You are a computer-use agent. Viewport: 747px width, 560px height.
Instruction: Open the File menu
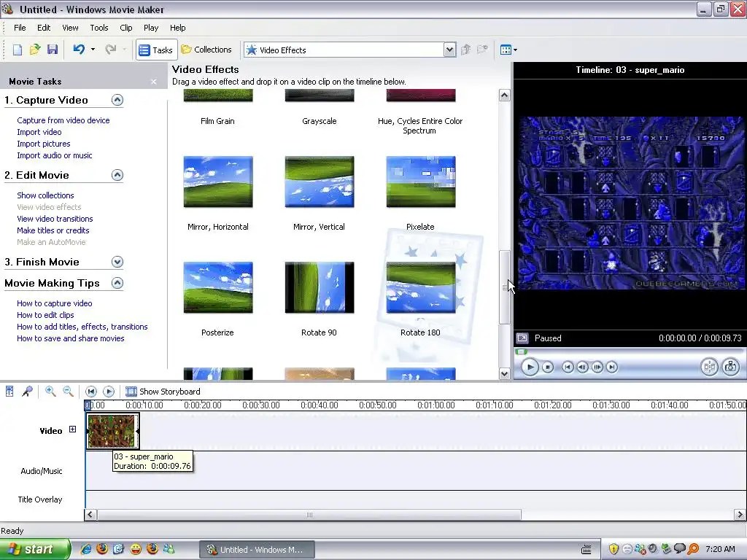pos(20,28)
